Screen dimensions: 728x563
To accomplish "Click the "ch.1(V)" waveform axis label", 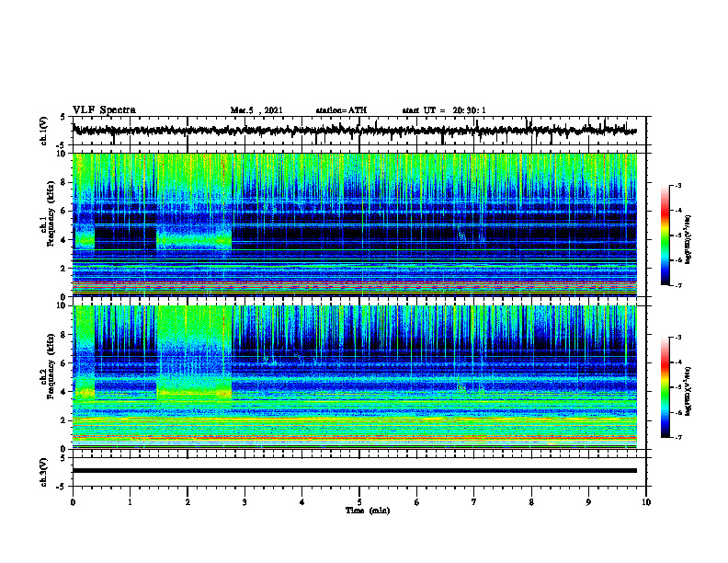I will pyautogui.click(x=44, y=131).
